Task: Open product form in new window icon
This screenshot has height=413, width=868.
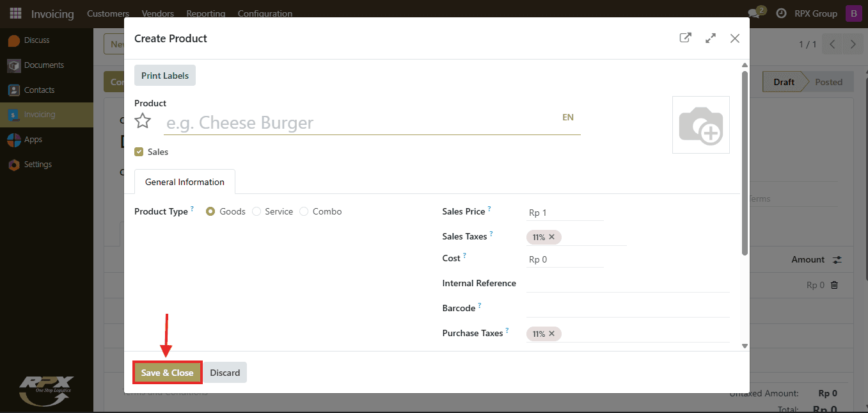Action: 685,38
